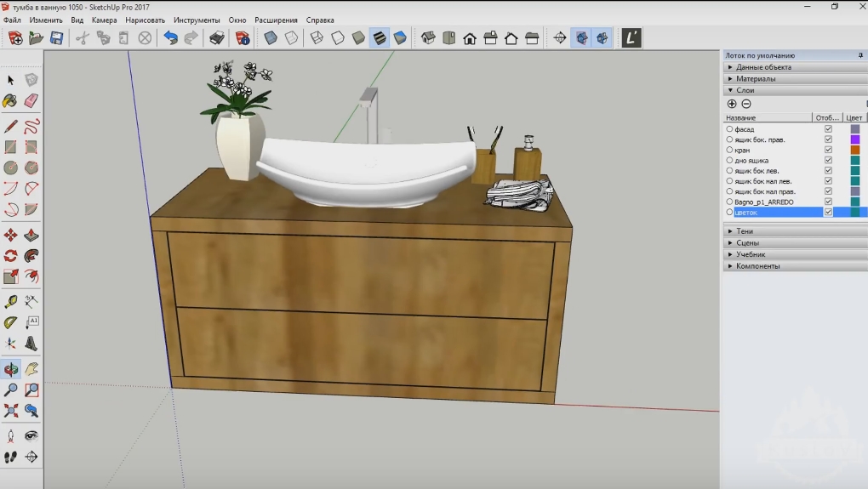Screen dimensions: 868x489
Task: Make Bagno_p1_ARREDO the active layer
Action: pyautogui.click(x=729, y=202)
